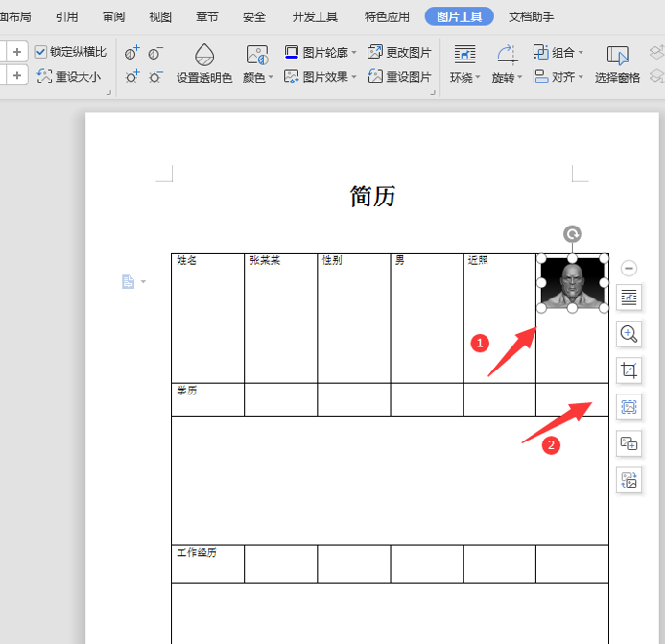
Task: Decrease image brightness icon
Action: [x=155, y=77]
